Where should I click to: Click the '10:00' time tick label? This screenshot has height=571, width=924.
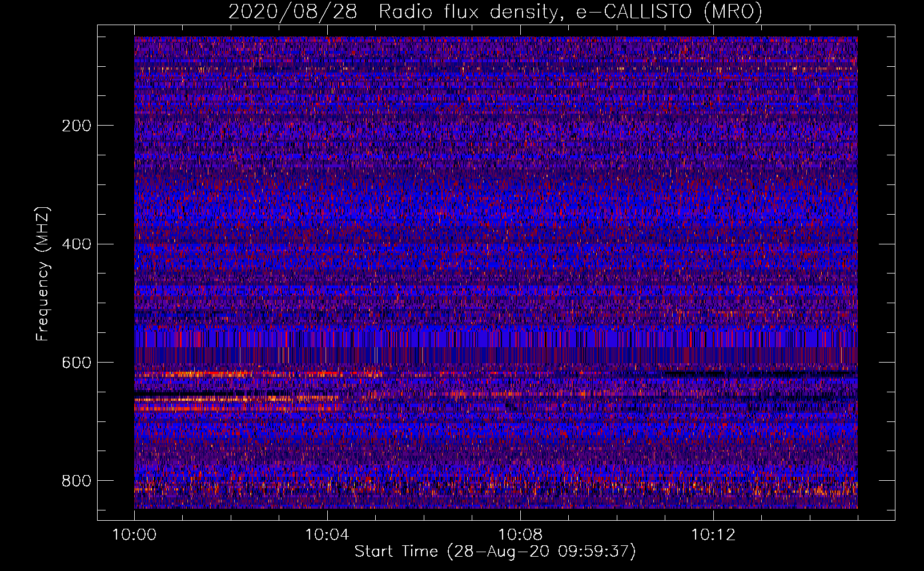tap(134, 535)
